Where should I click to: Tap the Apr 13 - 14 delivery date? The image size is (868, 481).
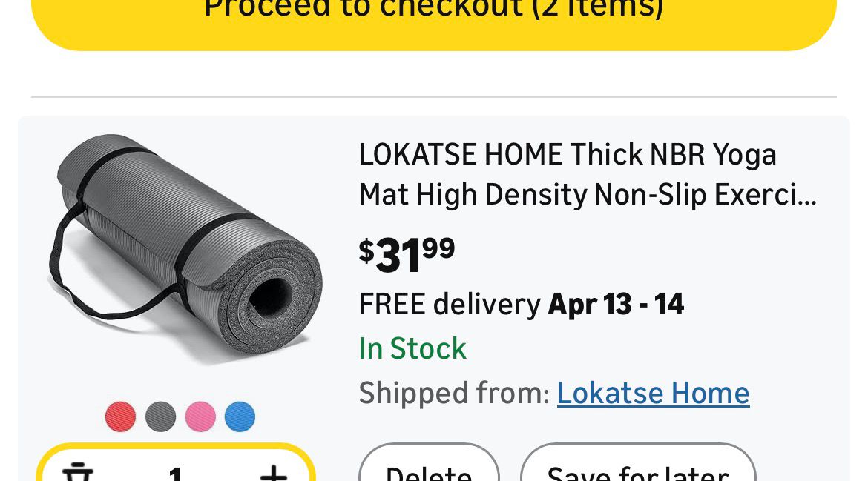point(616,305)
